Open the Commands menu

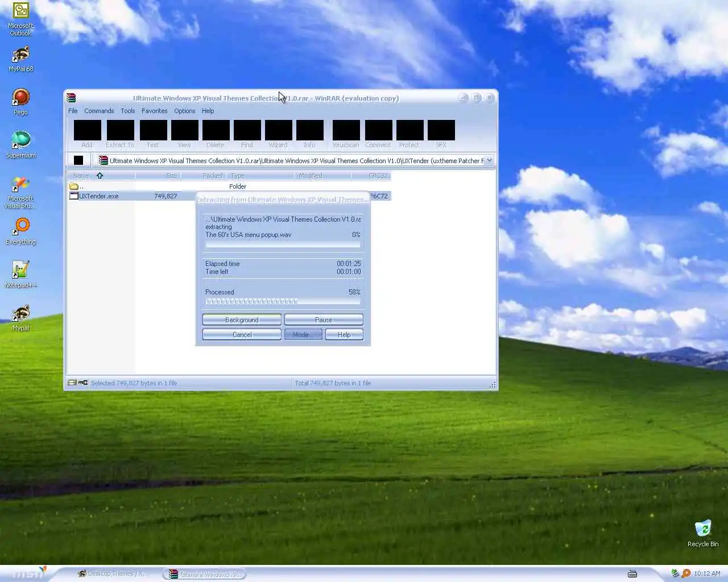99,111
